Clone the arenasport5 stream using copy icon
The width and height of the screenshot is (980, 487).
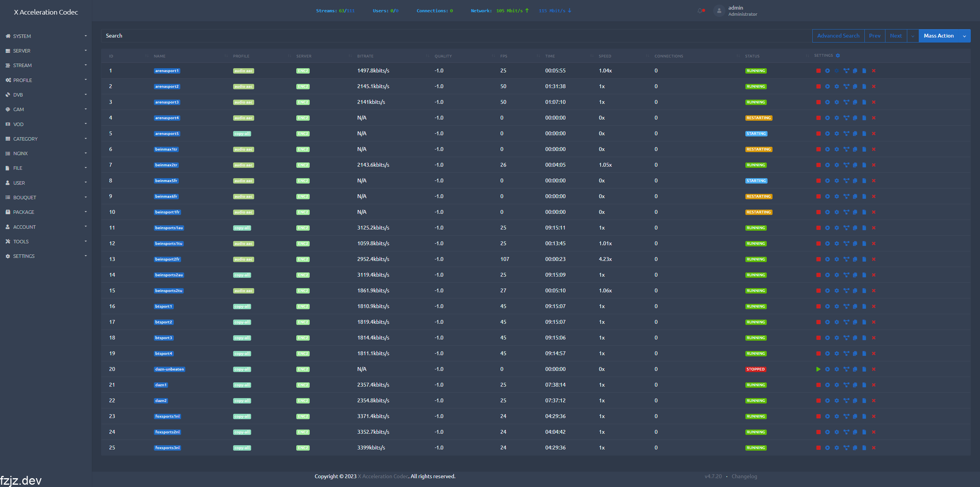pyautogui.click(x=855, y=134)
